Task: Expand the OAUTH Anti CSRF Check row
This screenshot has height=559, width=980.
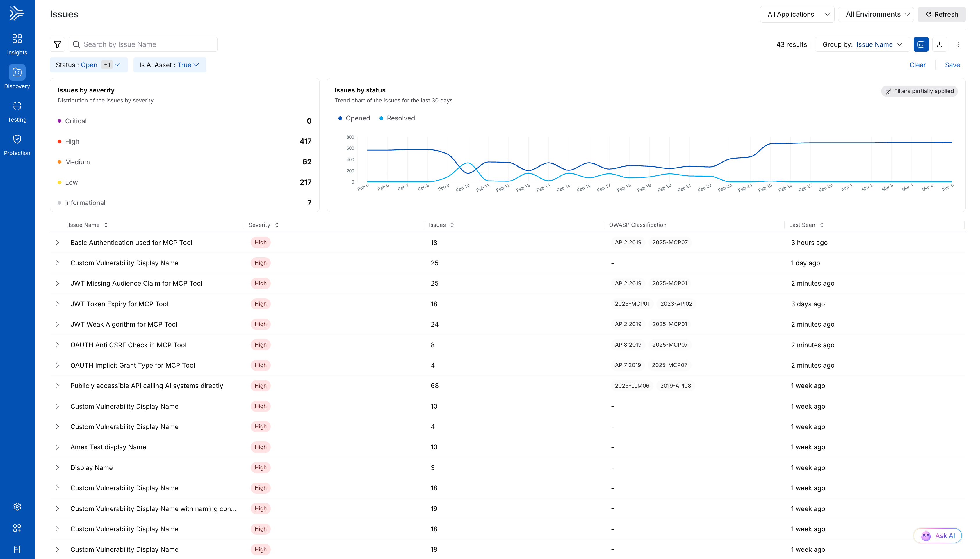Action: (57, 345)
